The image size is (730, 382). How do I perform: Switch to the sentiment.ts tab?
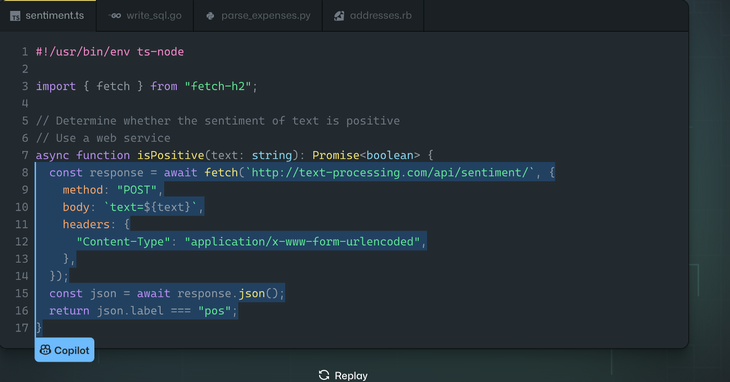[48, 16]
